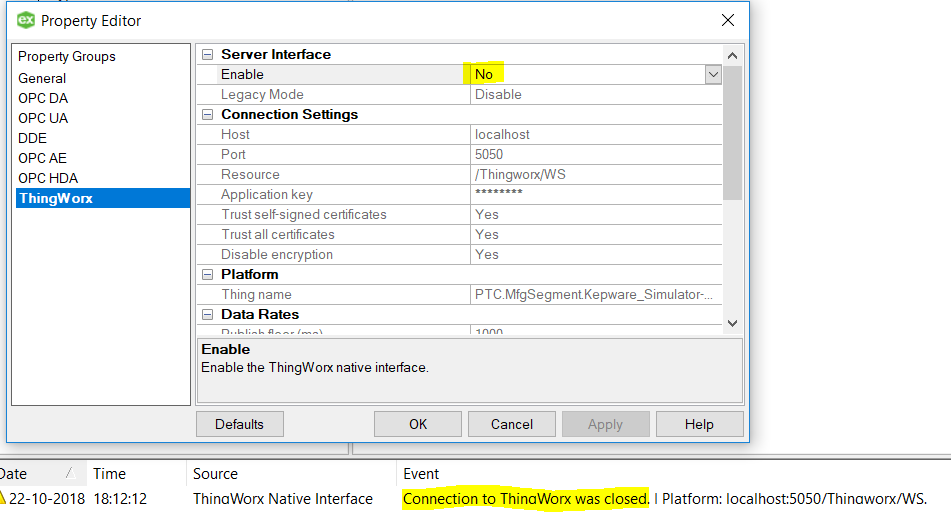The image size is (951, 512).
Task: Select the Legacy Mode property label
Action: coord(262,95)
